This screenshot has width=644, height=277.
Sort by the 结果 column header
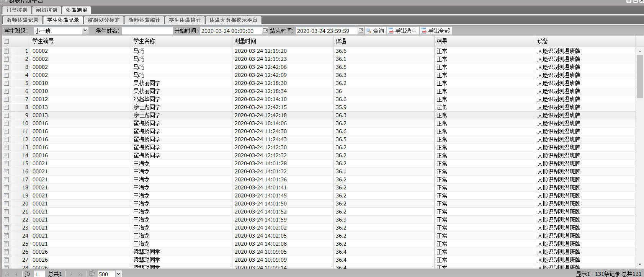[485, 41]
